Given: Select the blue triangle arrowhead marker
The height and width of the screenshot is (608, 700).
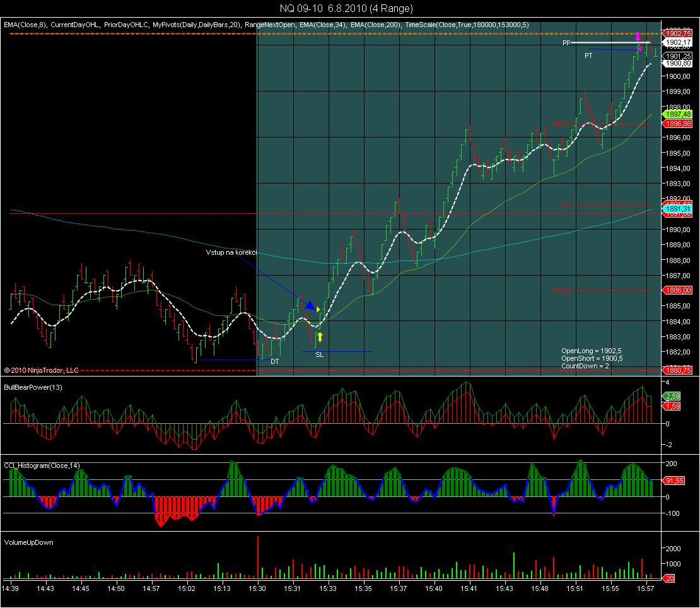Looking at the screenshot, I should click(311, 306).
